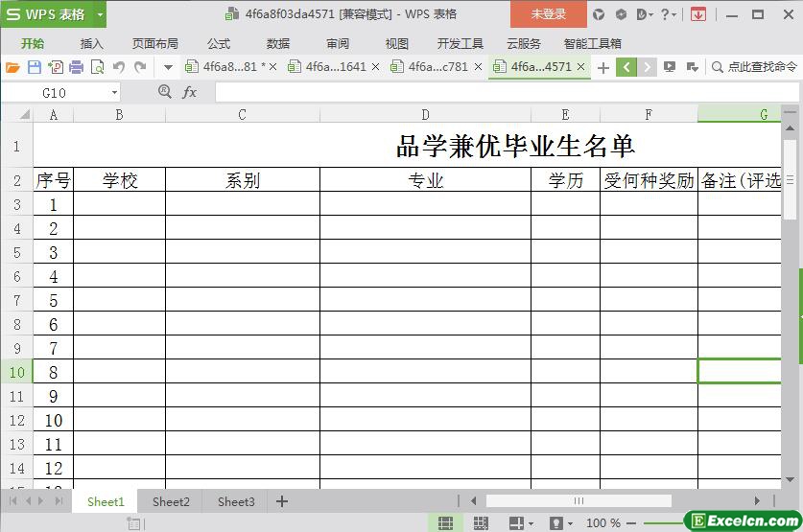Jump to last sheet navigation arrow
Screen dimensions: 803x532
[59, 500]
